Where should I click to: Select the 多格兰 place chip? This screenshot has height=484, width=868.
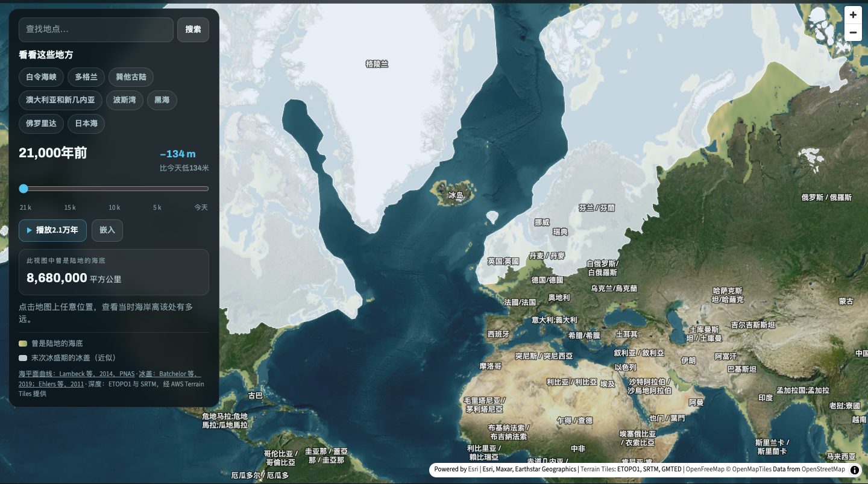point(86,77)
